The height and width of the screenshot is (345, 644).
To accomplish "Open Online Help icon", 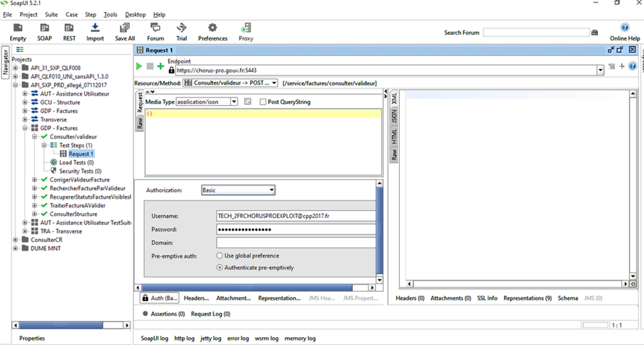I will (x=625, y=28).
